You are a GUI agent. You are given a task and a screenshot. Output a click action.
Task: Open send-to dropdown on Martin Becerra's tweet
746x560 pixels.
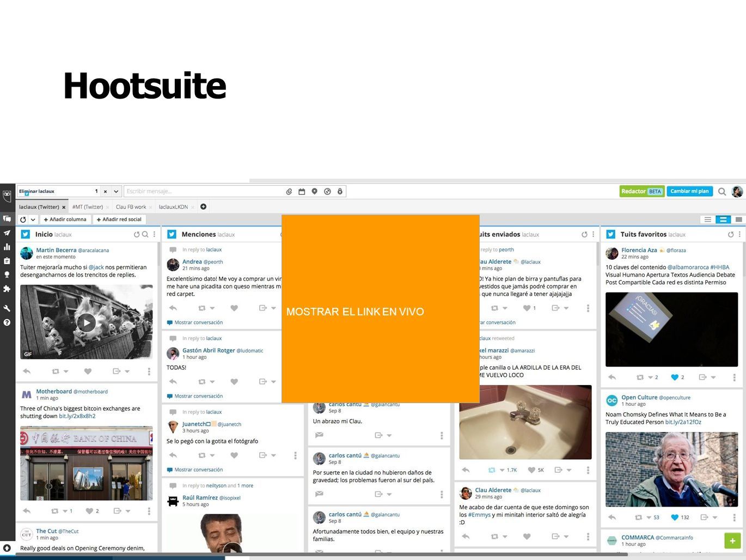127,372
